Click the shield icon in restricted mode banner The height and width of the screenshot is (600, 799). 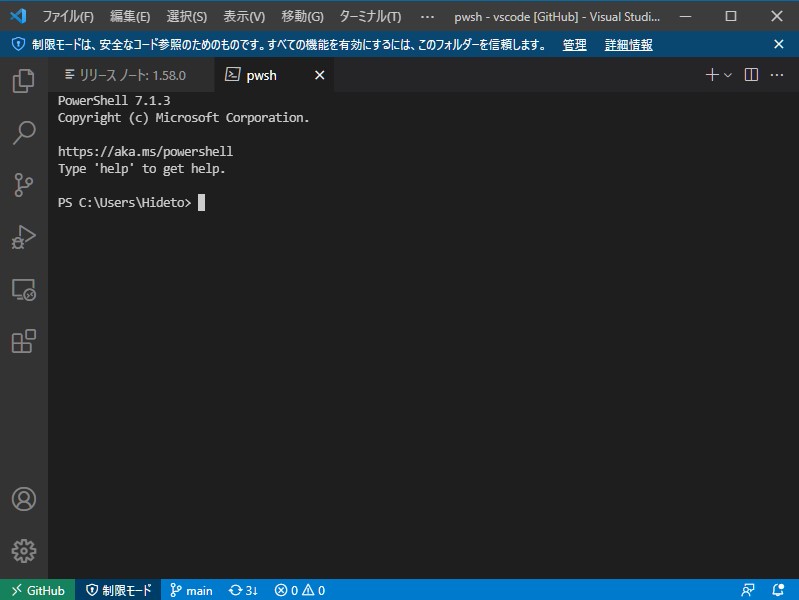point(18,44)
